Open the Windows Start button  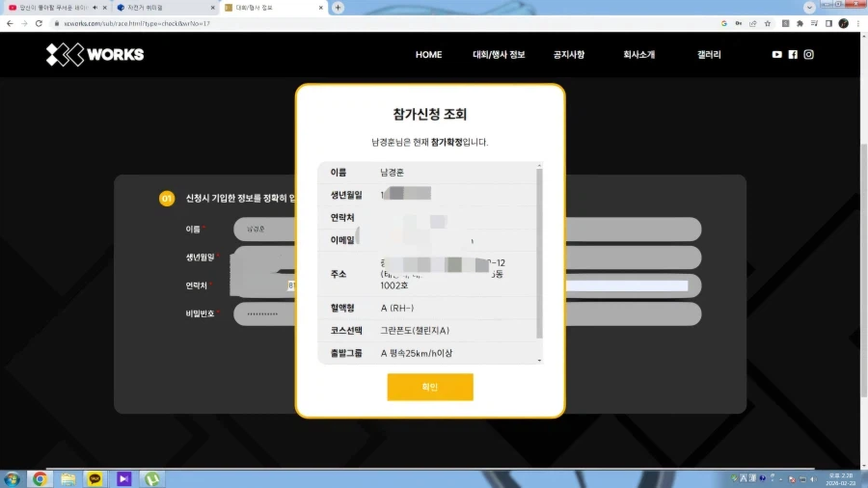(12, 479)
